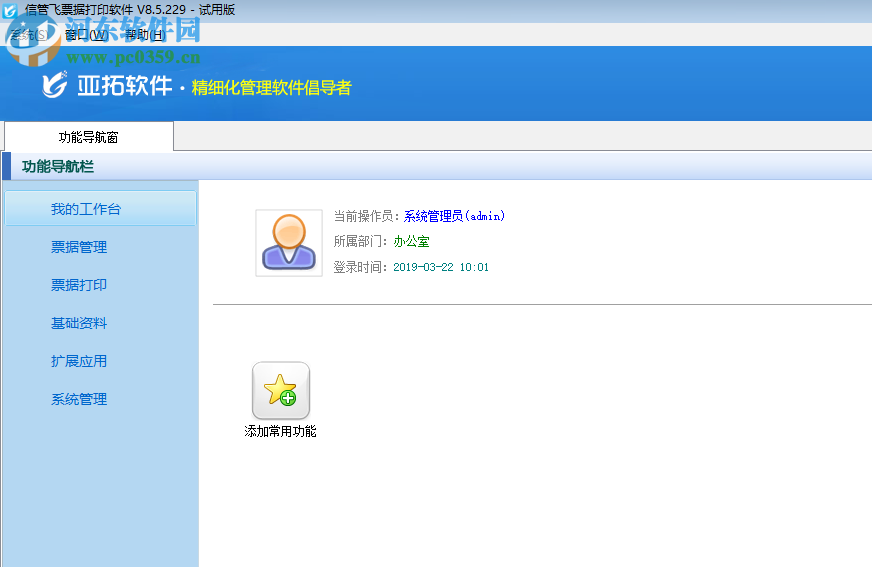
Task: Click operator name 系统管理员(admin)
Action: click(454, 216)
